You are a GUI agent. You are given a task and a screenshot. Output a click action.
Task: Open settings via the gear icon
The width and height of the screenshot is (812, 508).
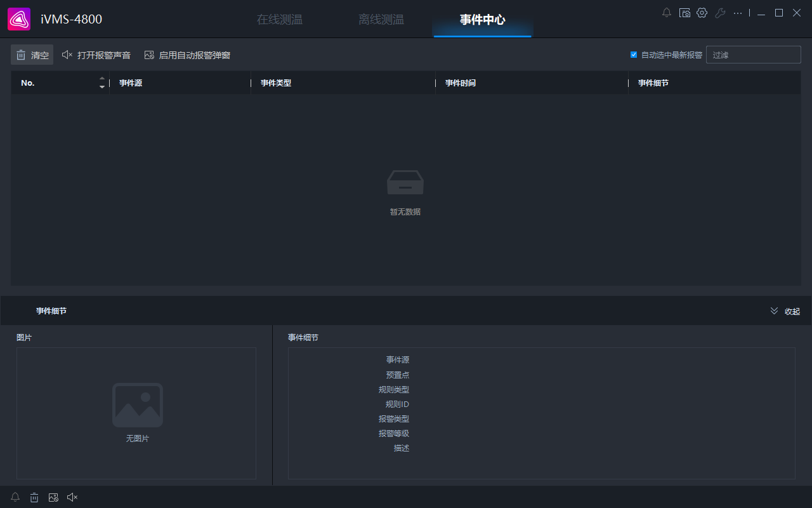702,13
